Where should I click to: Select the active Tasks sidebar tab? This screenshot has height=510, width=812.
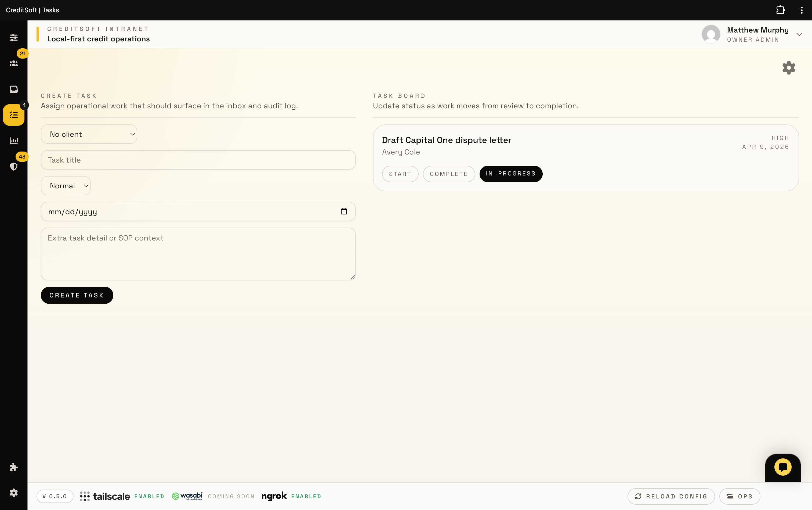[x=13, y=115]
